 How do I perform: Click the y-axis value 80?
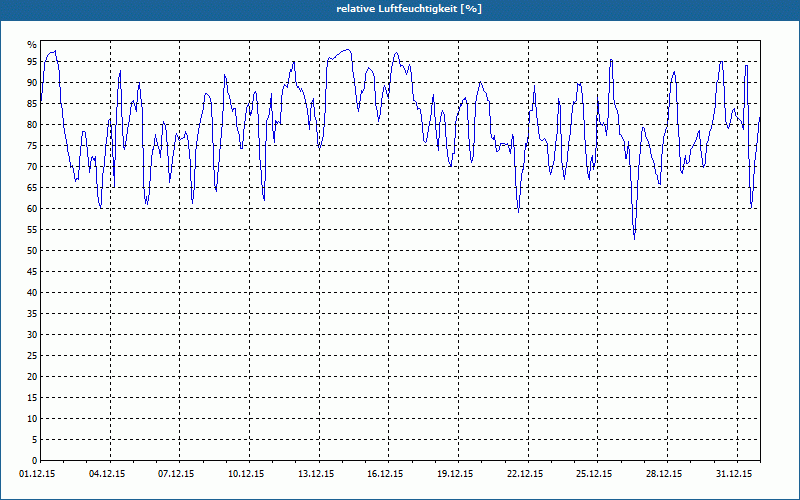32,124
